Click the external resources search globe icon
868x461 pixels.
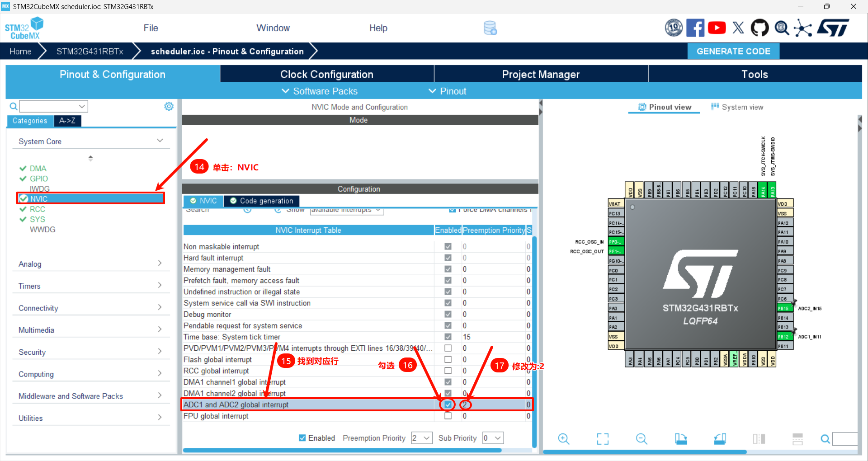(x=782, y=28)
